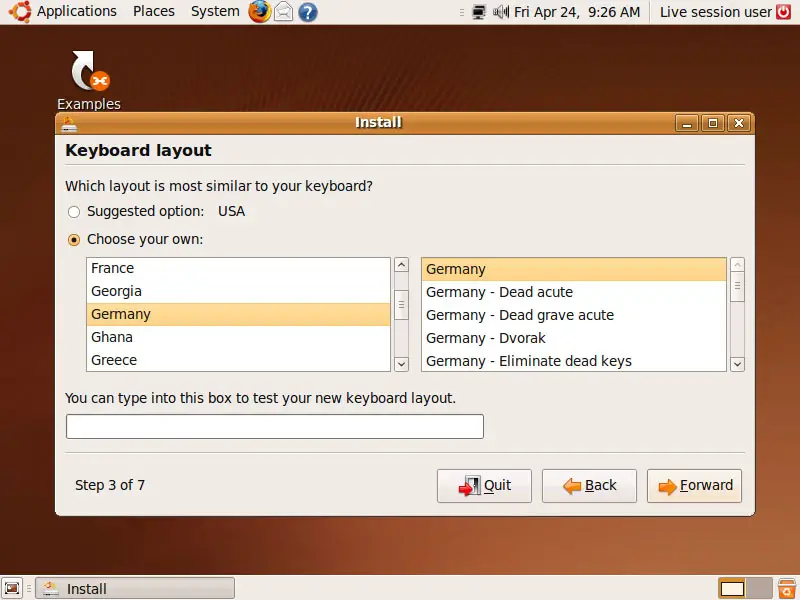Click the volume speaker icon

tap(501, 12)
